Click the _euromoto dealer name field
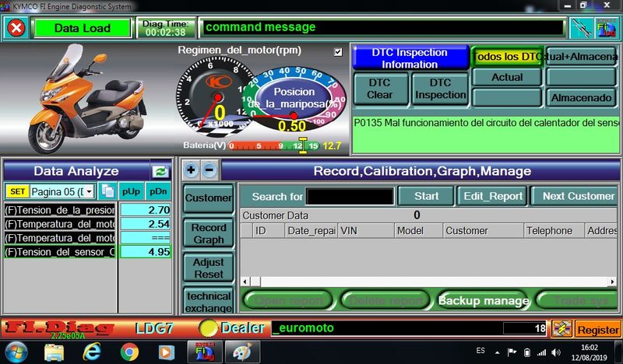Image resolution: width=623 pixels, height=364 pixels. pyautogui.click(x=386, y=328)
